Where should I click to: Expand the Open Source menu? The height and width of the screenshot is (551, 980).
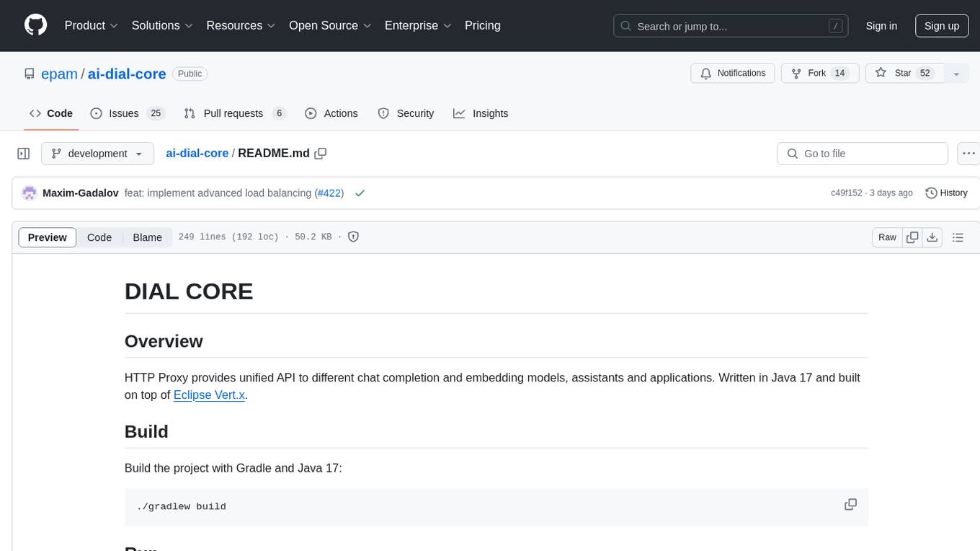[x=330, y=25]
